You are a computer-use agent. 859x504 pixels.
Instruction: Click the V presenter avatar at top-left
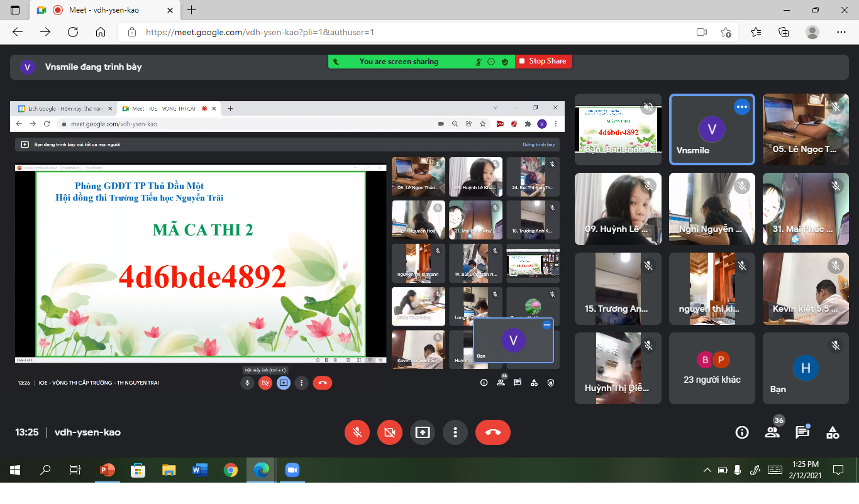click(x=27, y=67)
